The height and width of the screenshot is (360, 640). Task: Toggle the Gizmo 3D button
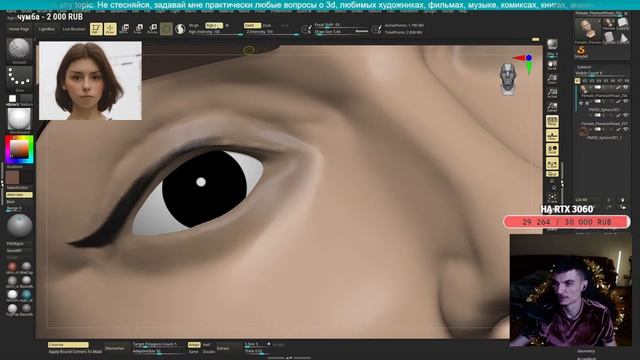(x=166, y=29)
